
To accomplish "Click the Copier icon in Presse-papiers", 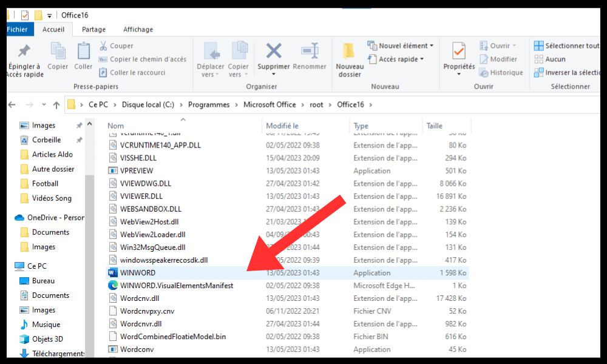I will pyautogui.click(x=58, y=52).
